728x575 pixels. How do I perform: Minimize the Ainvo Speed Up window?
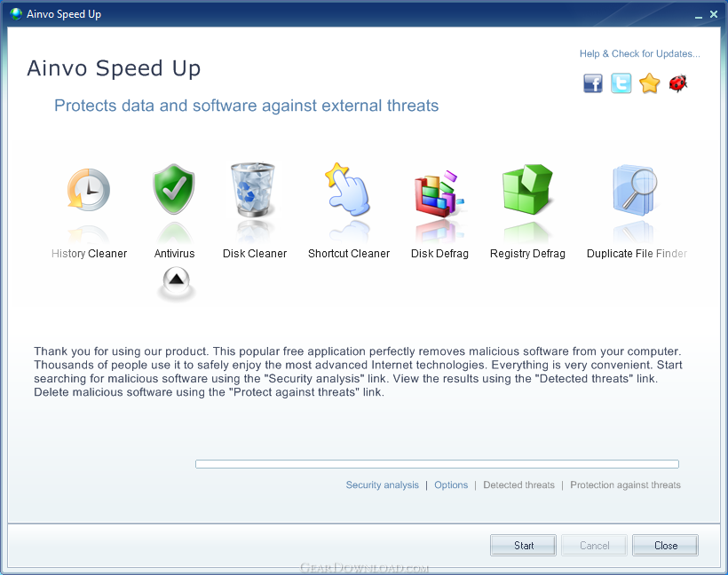pos(699,15)
